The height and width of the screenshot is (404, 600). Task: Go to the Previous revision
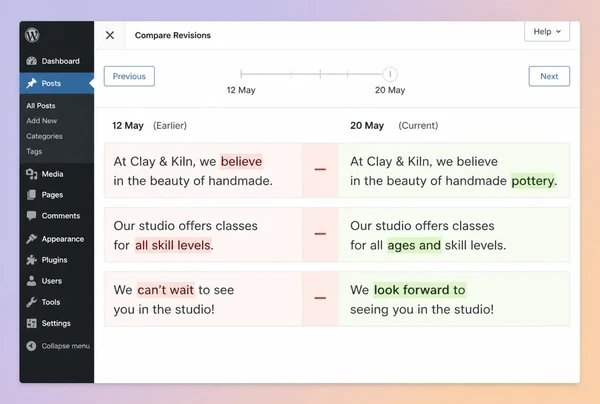click(129, 76)
